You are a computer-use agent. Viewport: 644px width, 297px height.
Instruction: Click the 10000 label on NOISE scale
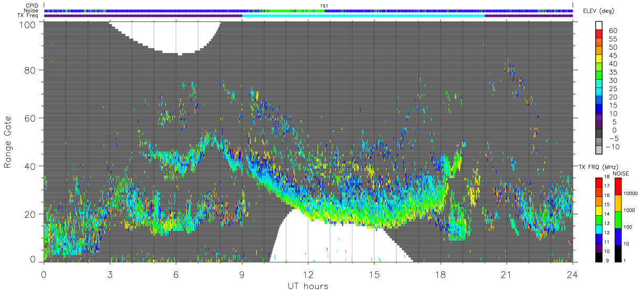pyautogui.click(x=630, y=193)
